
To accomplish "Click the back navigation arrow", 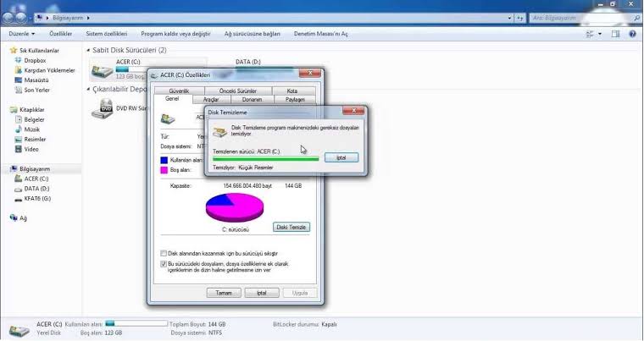I will [8, 17].
